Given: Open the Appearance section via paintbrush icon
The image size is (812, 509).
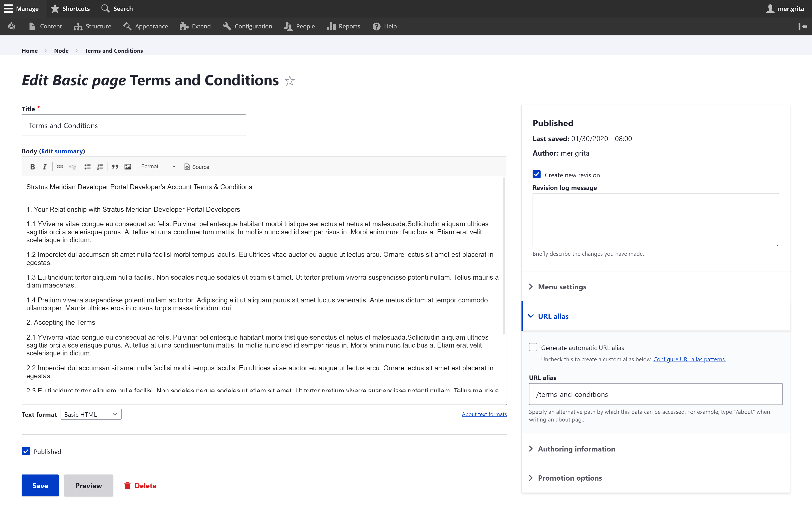Looking at the screenshot, I should [x=145, y=26].
